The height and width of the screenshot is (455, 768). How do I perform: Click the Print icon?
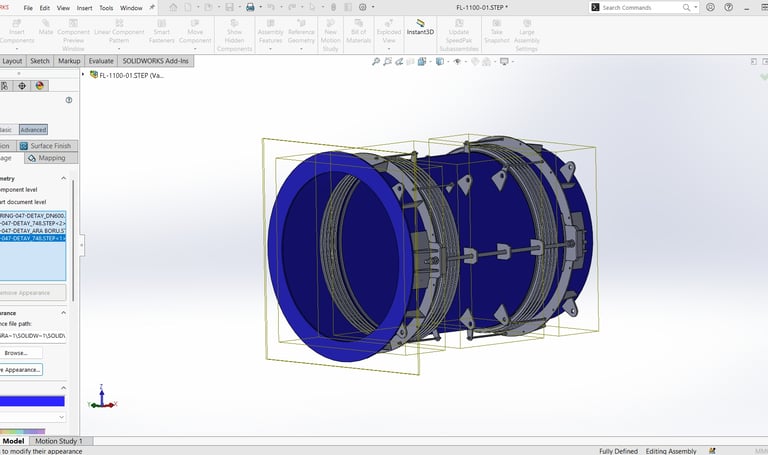(x=250, y=7)
